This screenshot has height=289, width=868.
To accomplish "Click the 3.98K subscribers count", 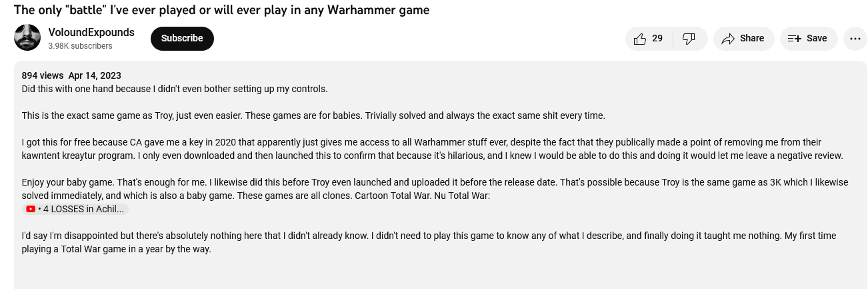I will click(x=80, y=46).
